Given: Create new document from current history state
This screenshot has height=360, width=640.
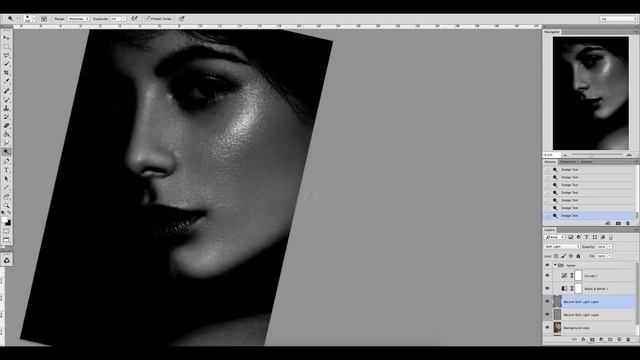Looking at the screenshot, I should click(x=608, y=223).
